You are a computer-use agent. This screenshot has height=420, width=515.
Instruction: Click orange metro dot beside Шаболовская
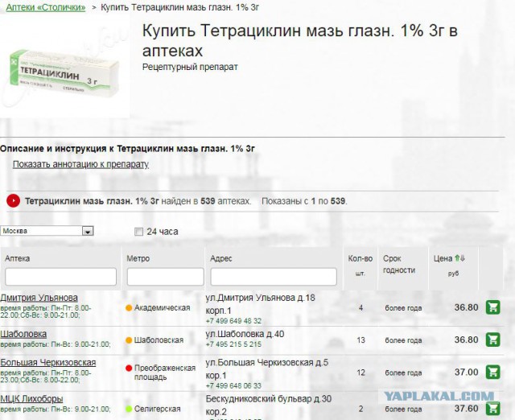(x=129, y=340)
